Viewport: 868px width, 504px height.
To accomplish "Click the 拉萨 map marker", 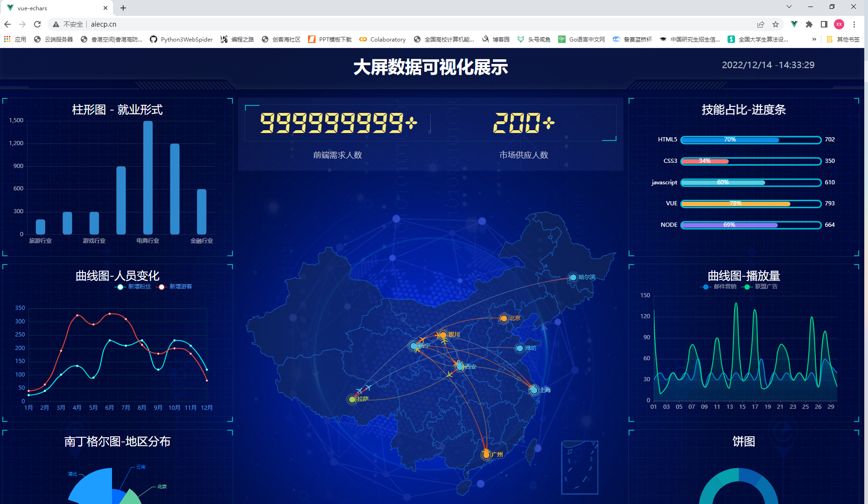I will pos(352,399).
